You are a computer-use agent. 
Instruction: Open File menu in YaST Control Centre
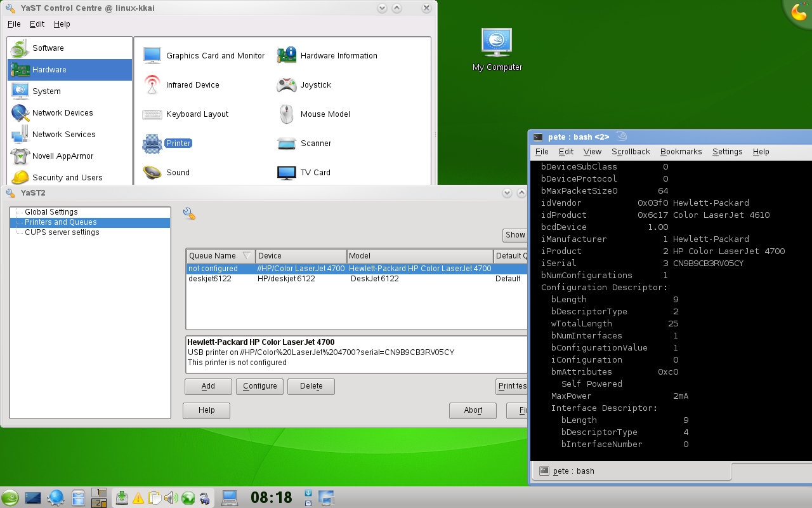point(14,24)
